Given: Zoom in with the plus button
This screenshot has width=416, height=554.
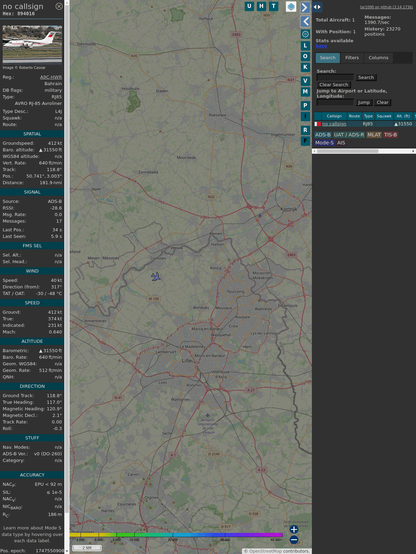Looking at the screenshot, I should (x=294, y=529).
